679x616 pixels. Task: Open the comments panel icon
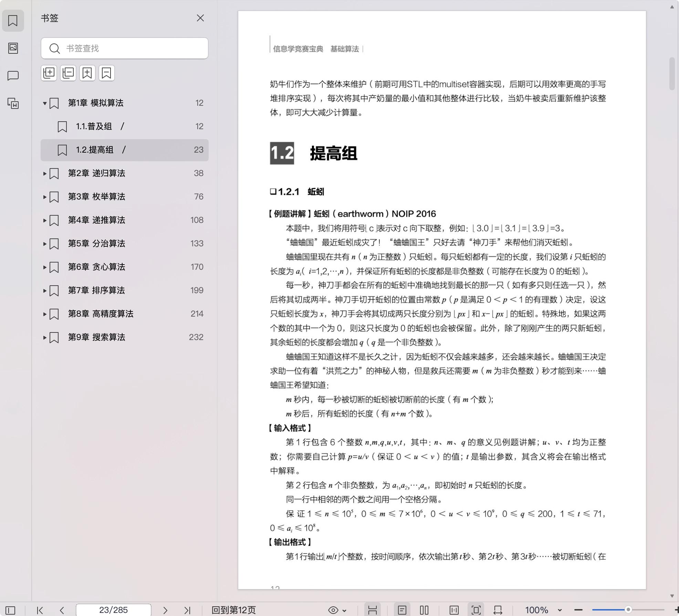click(x=13, y=75)
